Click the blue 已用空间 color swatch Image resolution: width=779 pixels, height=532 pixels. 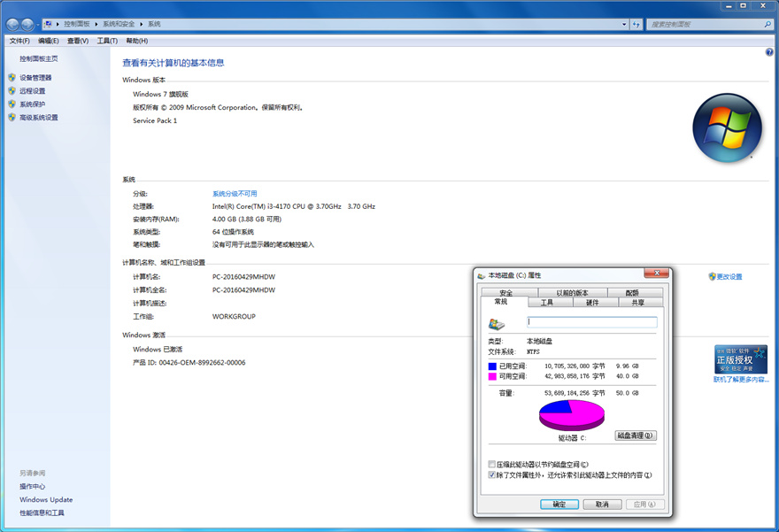(492, 366)
